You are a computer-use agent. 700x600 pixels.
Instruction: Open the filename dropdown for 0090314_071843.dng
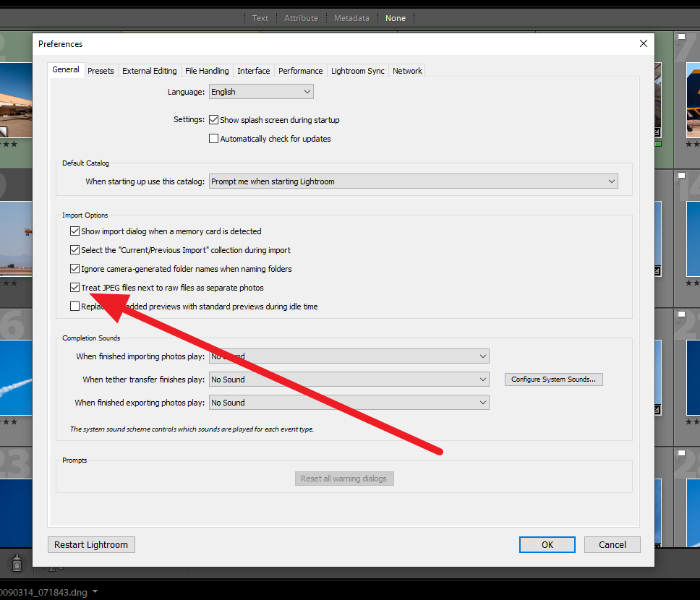94,591
